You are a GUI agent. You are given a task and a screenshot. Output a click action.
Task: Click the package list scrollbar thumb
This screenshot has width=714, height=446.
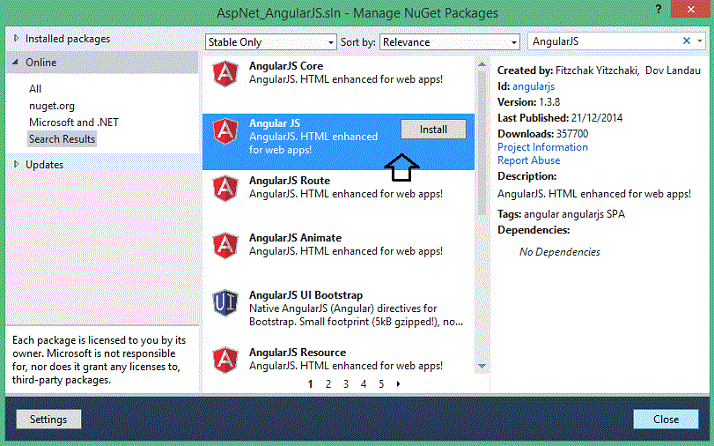coord(482,144)
